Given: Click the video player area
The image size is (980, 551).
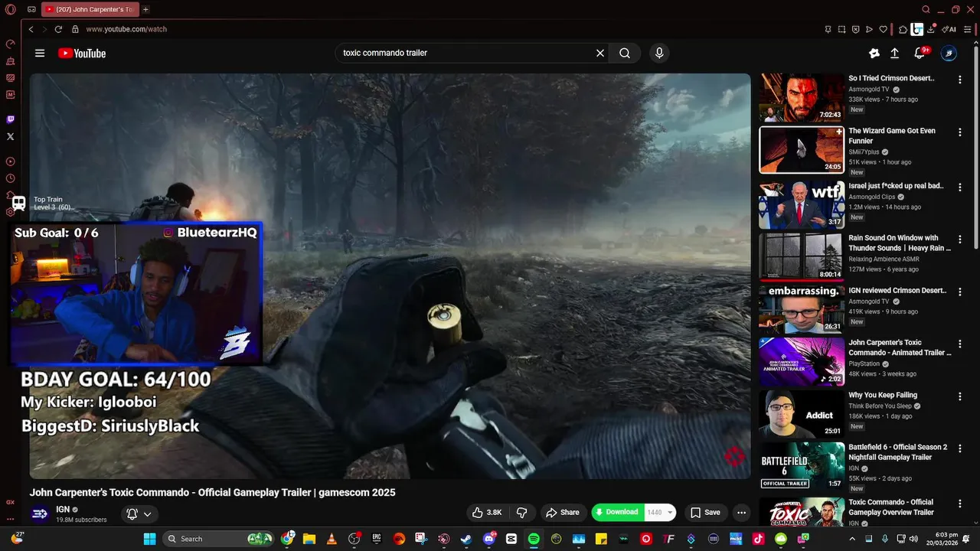Looking at the screenshot, I should point(390,276).
